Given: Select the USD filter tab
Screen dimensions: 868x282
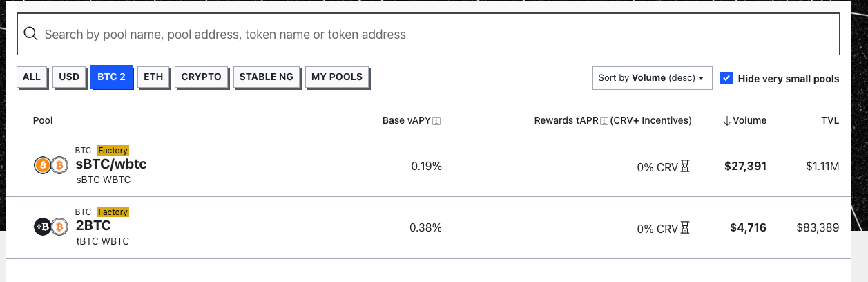Looking at the screenshot, I should 69,77.
